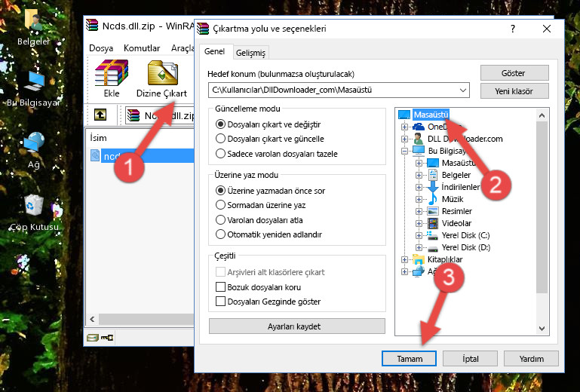Viewport: 580px width, 392px height.
Task: Expand the Yerel Disk (D:) tree node
Action: tap(419, 248)
